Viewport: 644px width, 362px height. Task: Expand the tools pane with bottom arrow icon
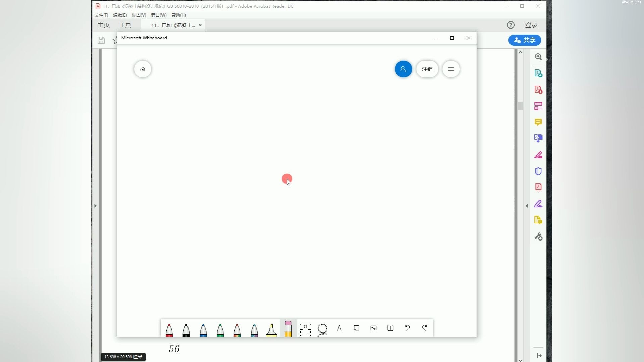pos(539,356)
